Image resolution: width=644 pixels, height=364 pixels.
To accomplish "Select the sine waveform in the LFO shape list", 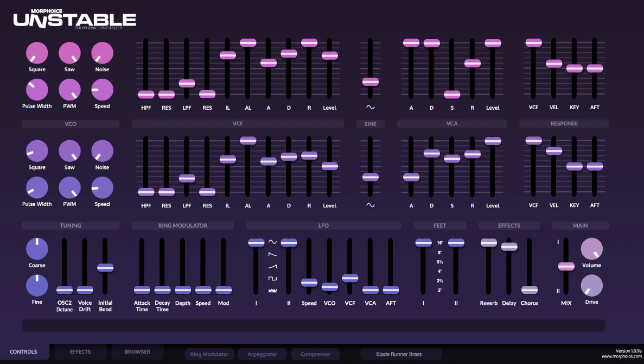I will (x=272, y=242).
